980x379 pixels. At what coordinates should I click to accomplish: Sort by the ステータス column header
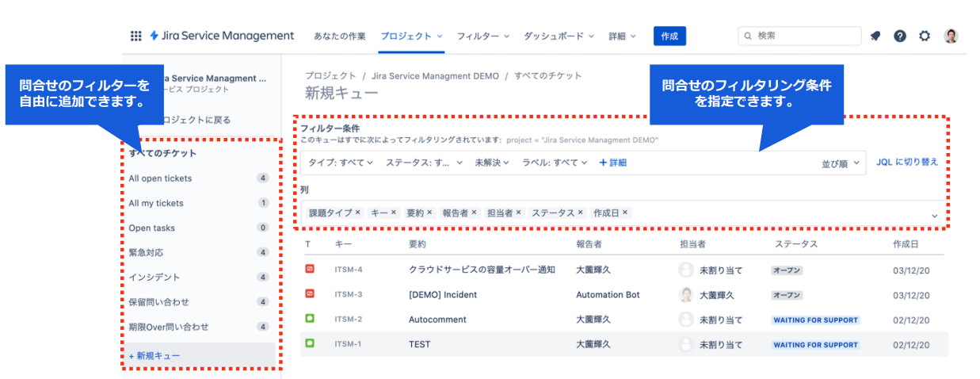(x=796, y=244)
